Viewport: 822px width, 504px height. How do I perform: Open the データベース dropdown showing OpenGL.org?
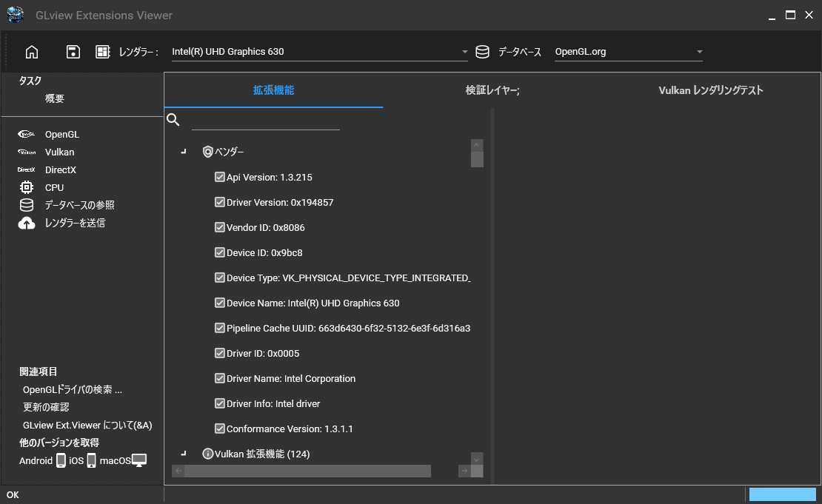(x=629, y=52)
